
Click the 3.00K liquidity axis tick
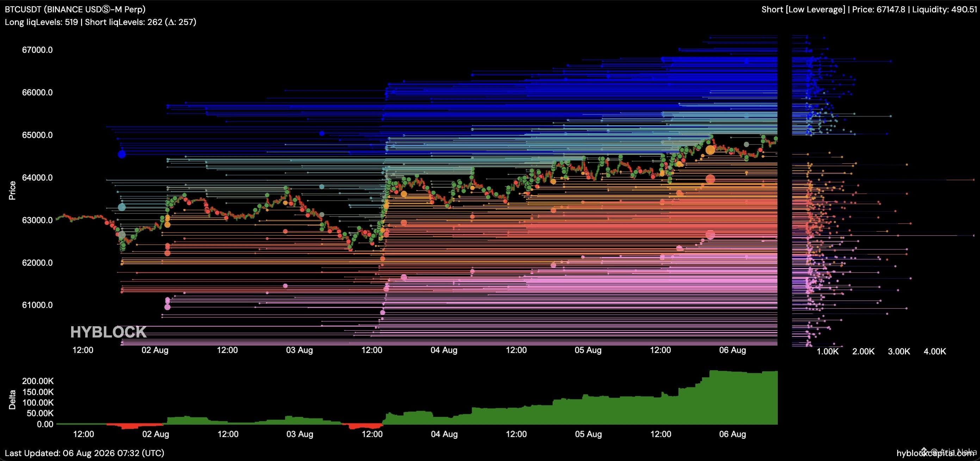click(x=899, y=351)
